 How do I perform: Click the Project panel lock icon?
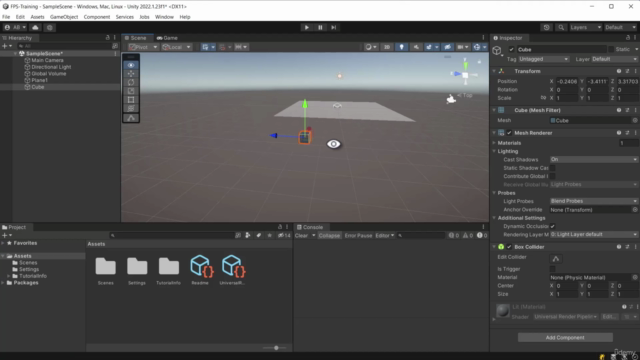coord(280,227)
